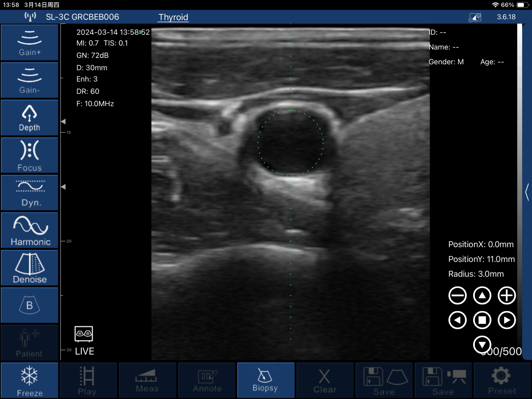Tap plus to increase biopsy radius
532x399 pixels.
(x=507, y=295)
